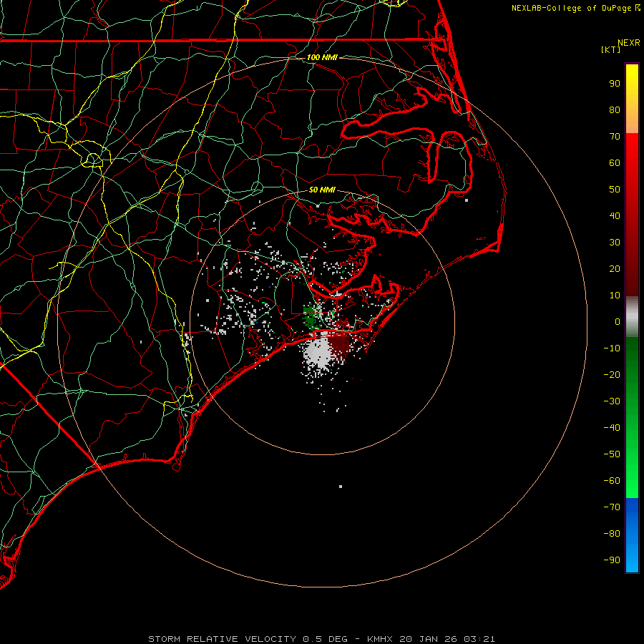Click the Storm Relative Velocity caption at bottom

tap(321, 639)
